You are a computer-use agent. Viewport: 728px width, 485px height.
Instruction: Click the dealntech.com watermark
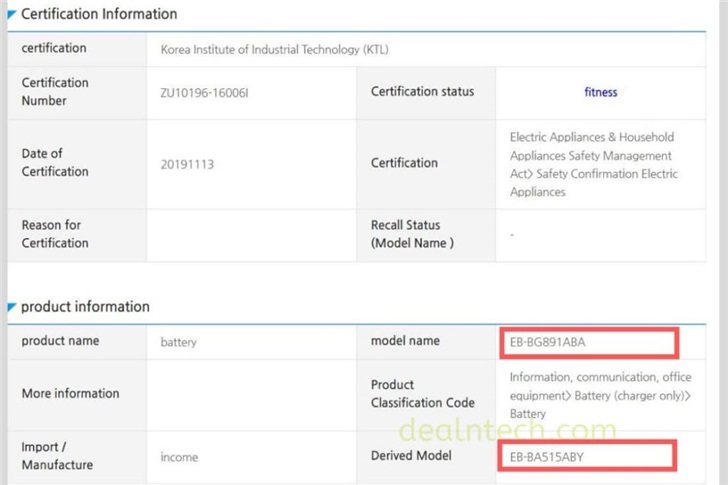pyautogui.click(x=508, y=431)
